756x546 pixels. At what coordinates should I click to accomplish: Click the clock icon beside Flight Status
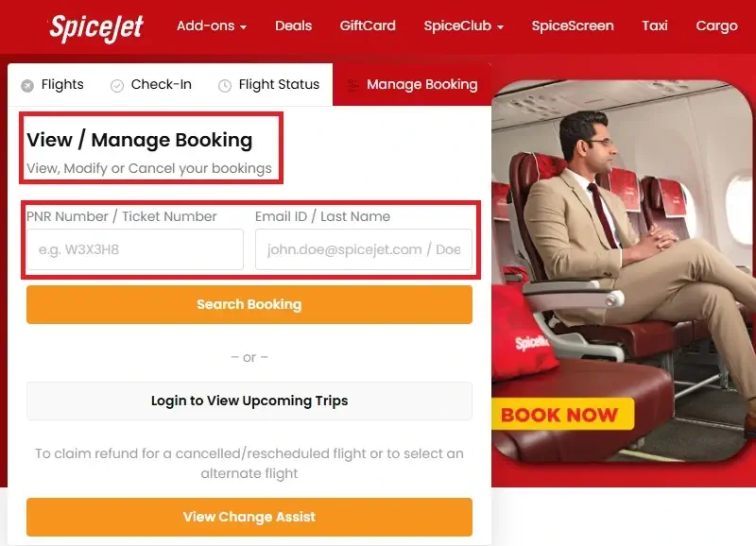pos(225,86)
